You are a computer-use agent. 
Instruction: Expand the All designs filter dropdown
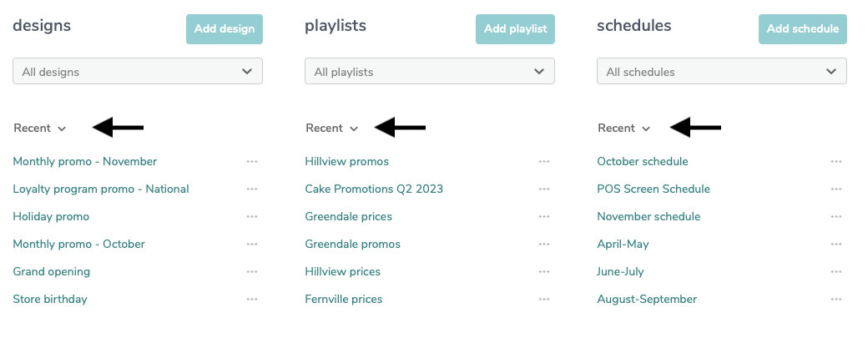[x=137, y=72]
